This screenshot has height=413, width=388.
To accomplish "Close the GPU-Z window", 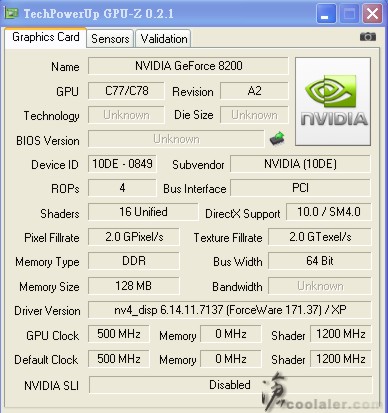I will point(372,14).
